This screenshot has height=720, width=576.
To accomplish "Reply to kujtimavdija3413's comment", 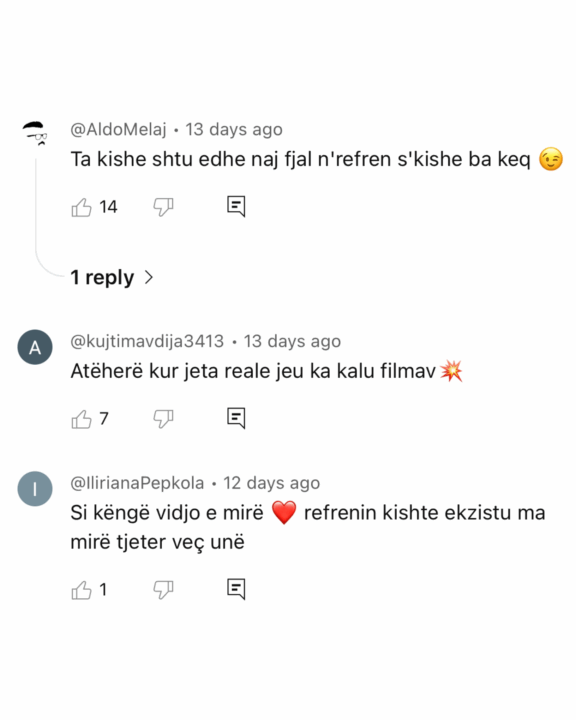I will pyautogui.click(x=236, y=418).
